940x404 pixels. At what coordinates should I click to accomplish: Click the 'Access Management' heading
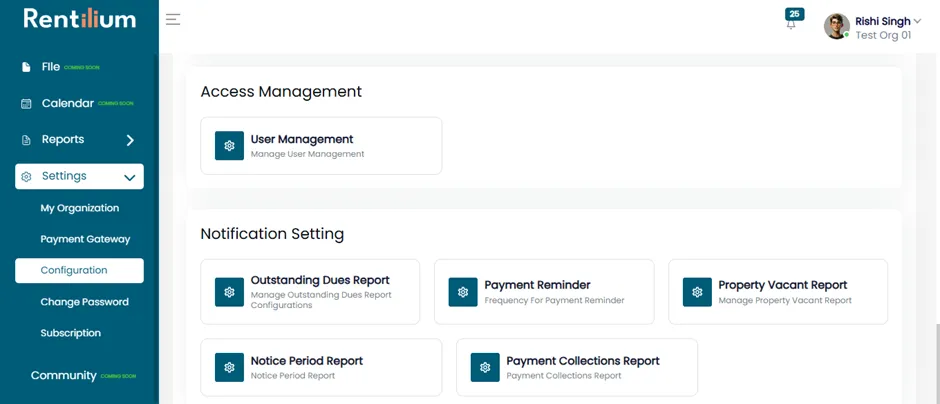click(x=281, y=91)
